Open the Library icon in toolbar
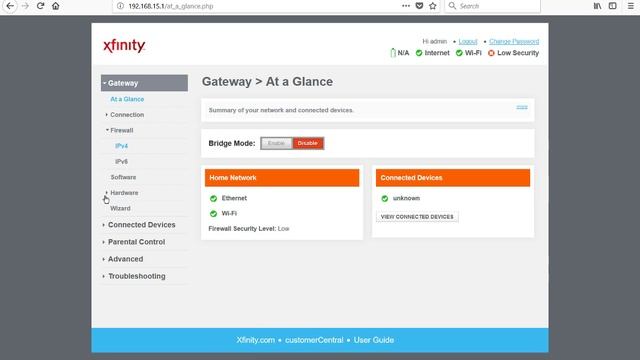The width and height of the screenshot is (640, 360). 597,6
